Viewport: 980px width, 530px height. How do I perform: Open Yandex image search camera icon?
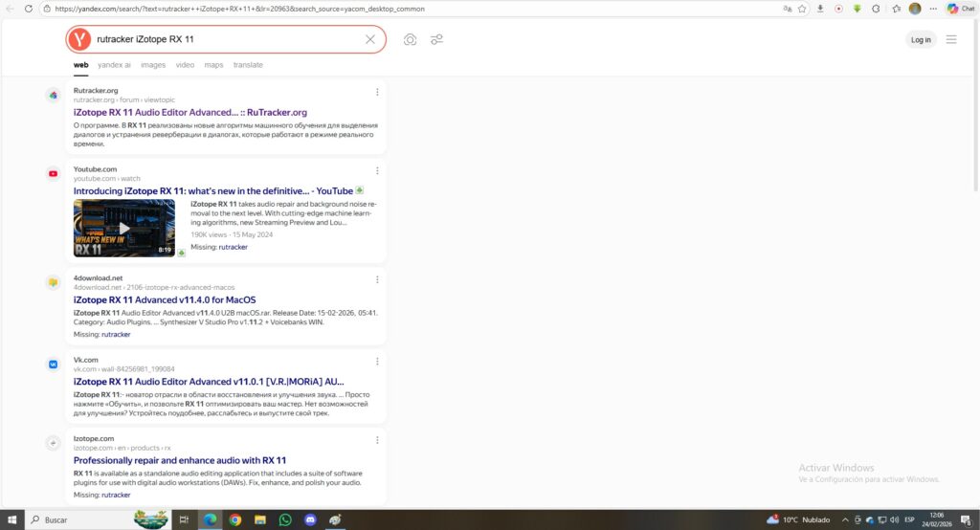410,39
